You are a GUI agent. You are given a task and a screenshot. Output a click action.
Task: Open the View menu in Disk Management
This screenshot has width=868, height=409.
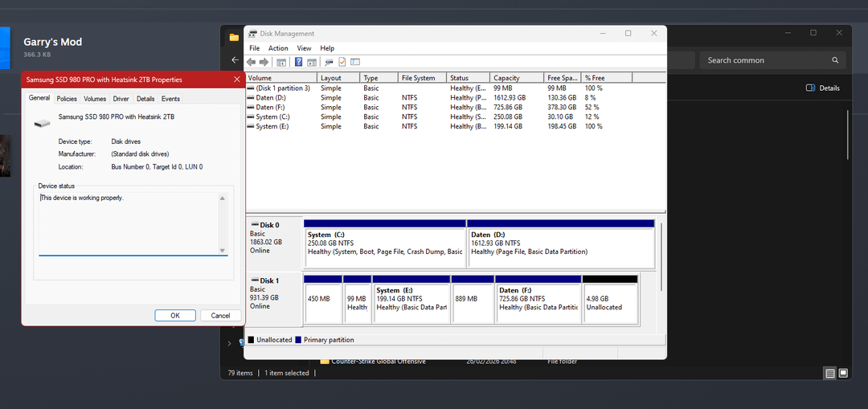[304, 48]
